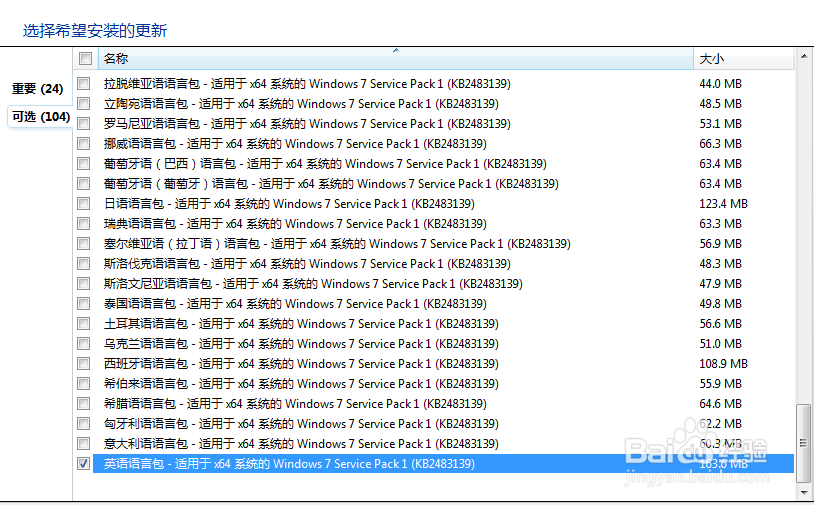Click the 44.0 MB size value
The height and width of the screenshot is (505, 814).
pos(720,83)
